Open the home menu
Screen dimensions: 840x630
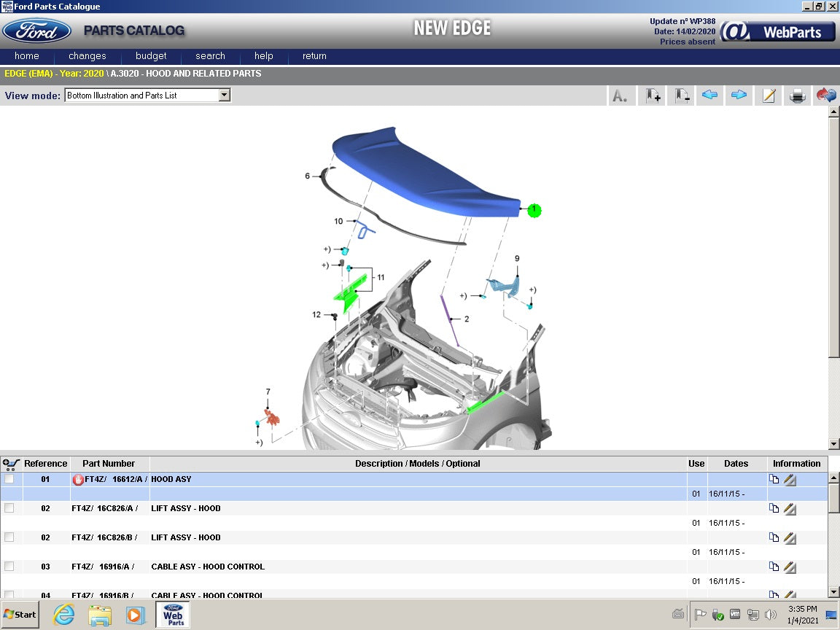[27, 55]
